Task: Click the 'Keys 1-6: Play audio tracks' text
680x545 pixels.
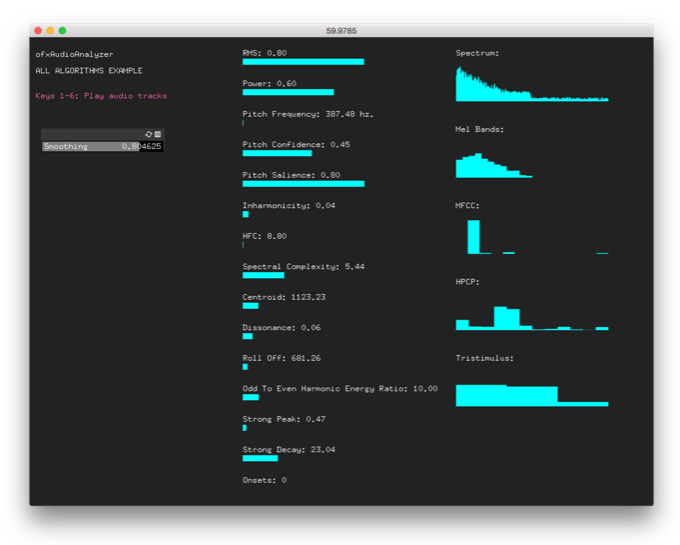Action: click(x=101, y=96)
